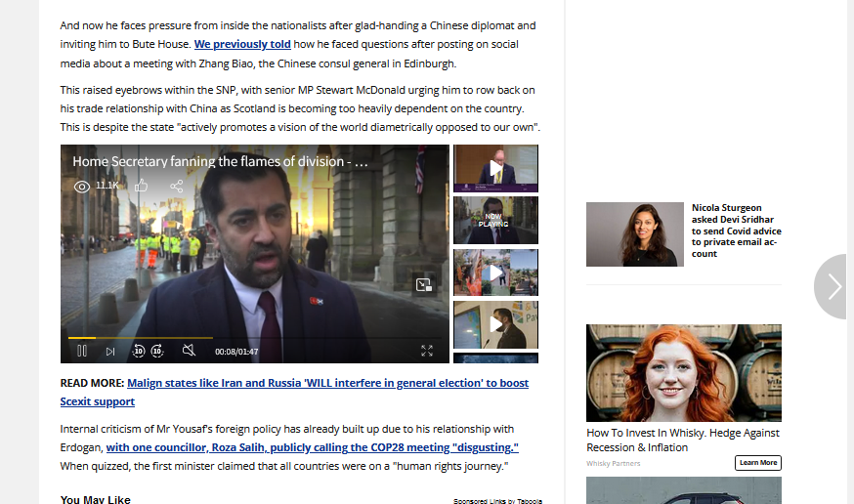Play fourth playlist thumbnail of man at lectern
This screenshot has width=854, height=504.
(x=495, y=324)
